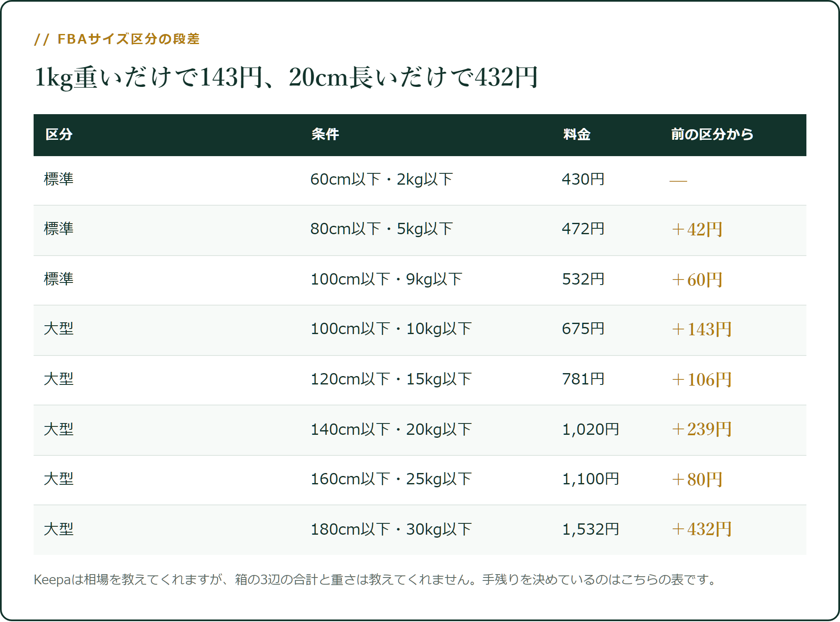Click 大型 in the 675円 row
840x622 pixels.
coord(59,329)
